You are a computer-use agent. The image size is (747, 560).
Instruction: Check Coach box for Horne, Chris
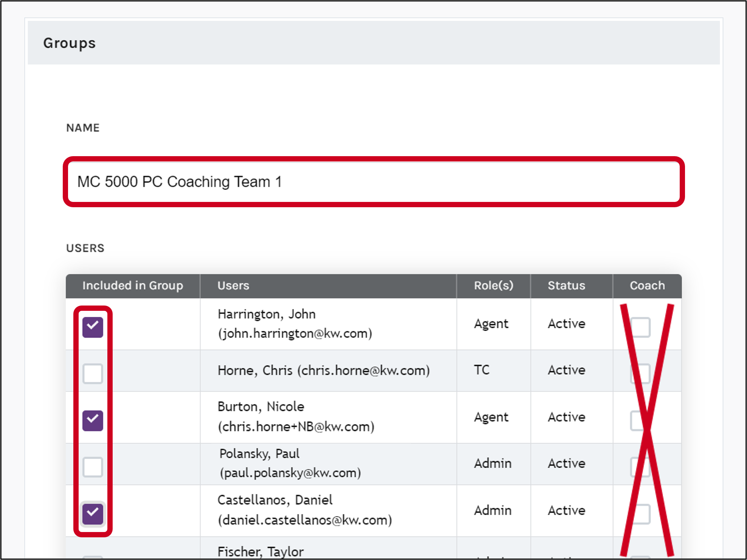640,374
